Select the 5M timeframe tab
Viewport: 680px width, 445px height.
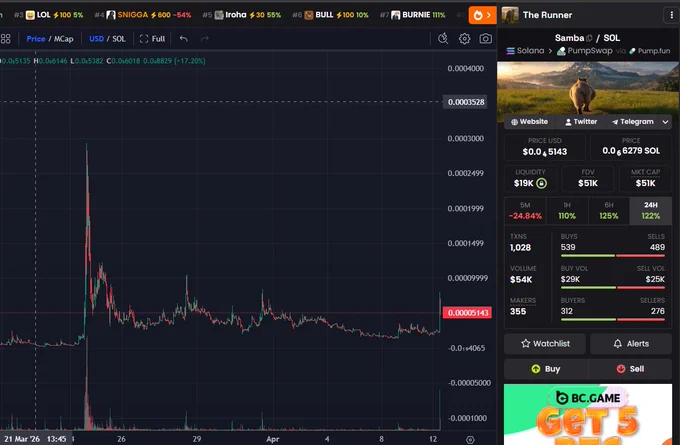point(525,211)
